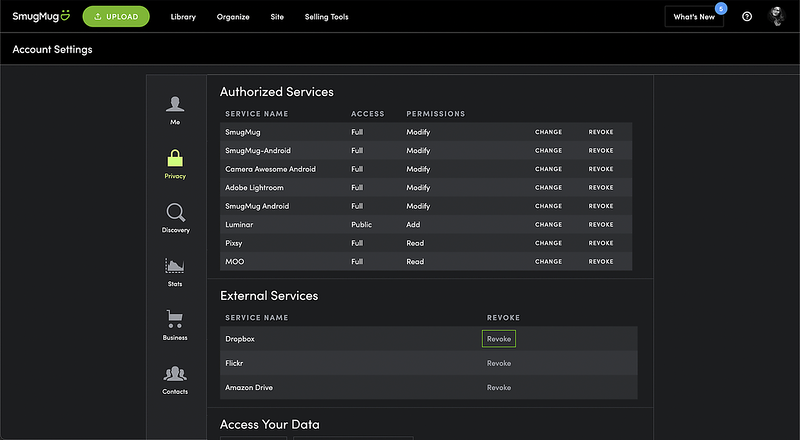Change permissions for SmugMug-Android
The image size is (800, 440).
[x=548, y=151]
